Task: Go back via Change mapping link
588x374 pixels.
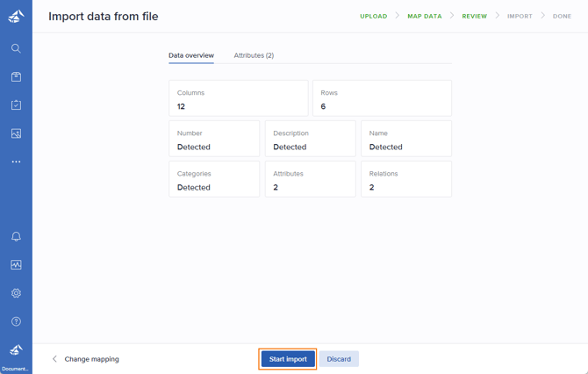Action: pyautogui.click(x=86, y=359)
